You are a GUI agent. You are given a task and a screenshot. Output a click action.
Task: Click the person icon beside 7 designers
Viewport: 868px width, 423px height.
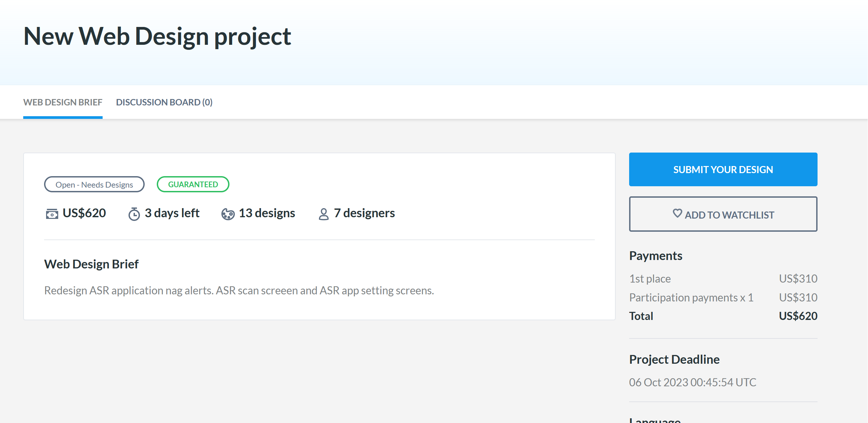point(323,214)
